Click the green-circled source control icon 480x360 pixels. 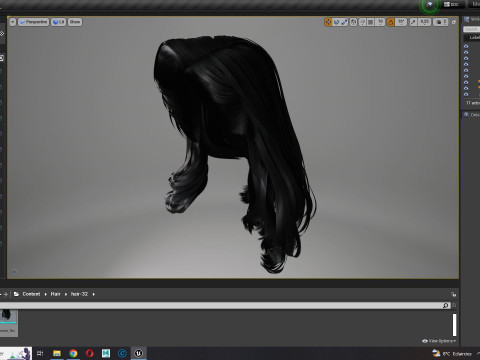[430, 4]
